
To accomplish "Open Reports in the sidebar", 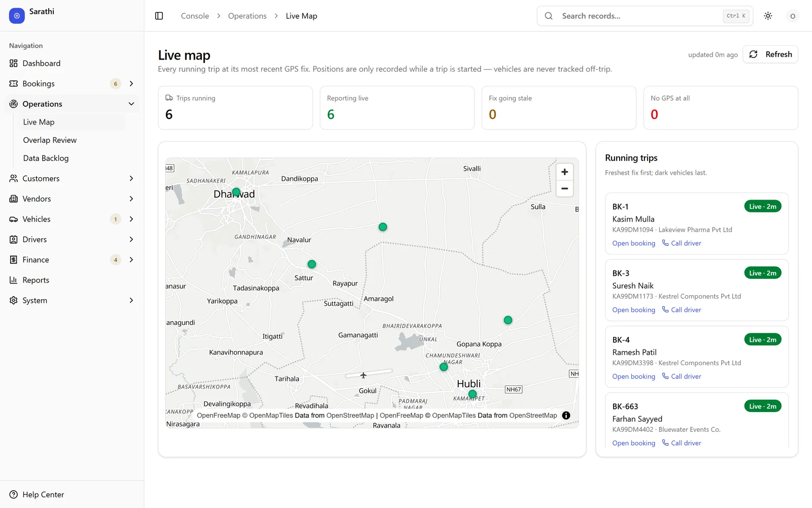I will tap(72, 280).
